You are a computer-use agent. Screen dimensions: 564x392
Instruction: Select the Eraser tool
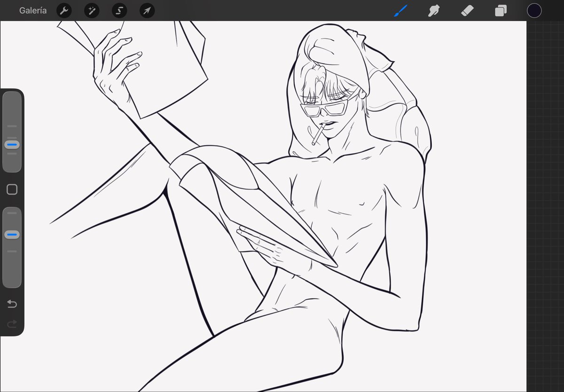[x=467, y=11]
